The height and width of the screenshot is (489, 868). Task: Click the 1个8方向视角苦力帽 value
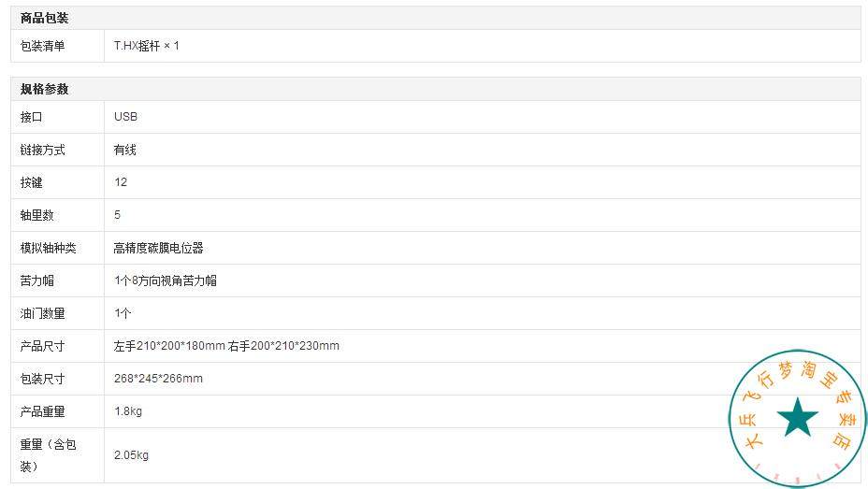[166, 280]
